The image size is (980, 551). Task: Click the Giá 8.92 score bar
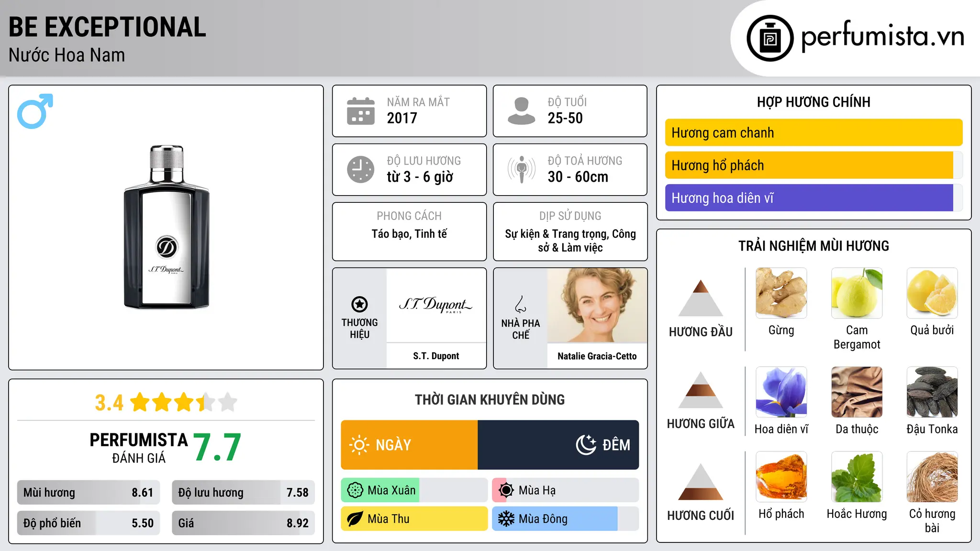click(x=243, y=523)
